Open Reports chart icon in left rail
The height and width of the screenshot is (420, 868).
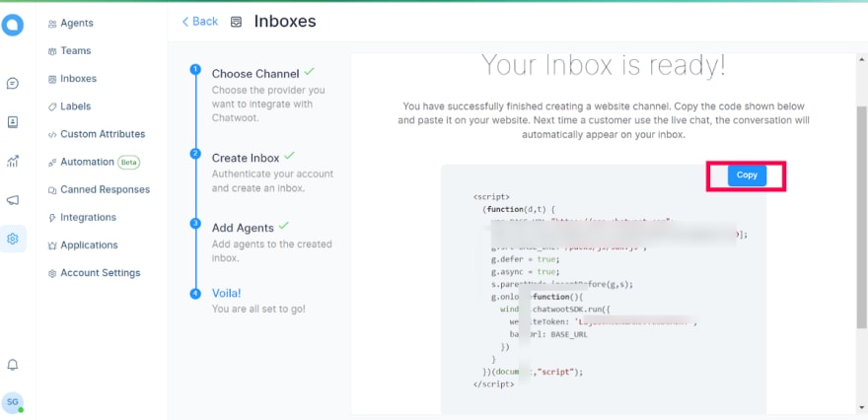12,162
